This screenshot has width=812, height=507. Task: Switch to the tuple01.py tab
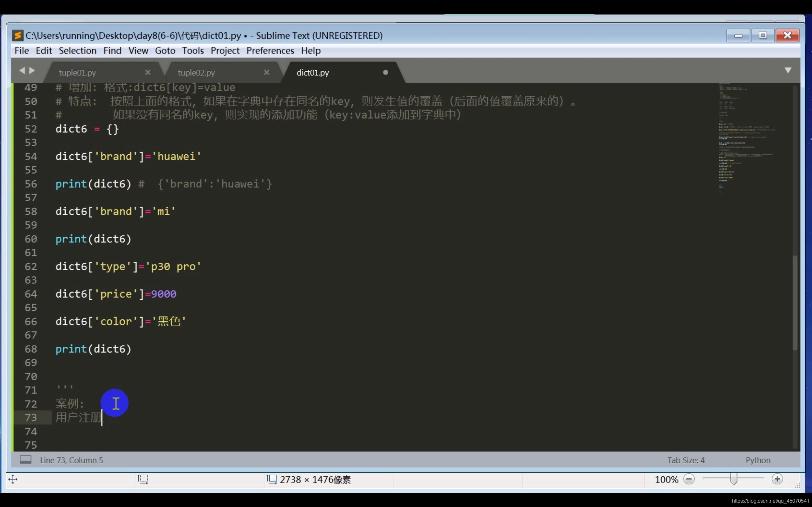[77, 73]
